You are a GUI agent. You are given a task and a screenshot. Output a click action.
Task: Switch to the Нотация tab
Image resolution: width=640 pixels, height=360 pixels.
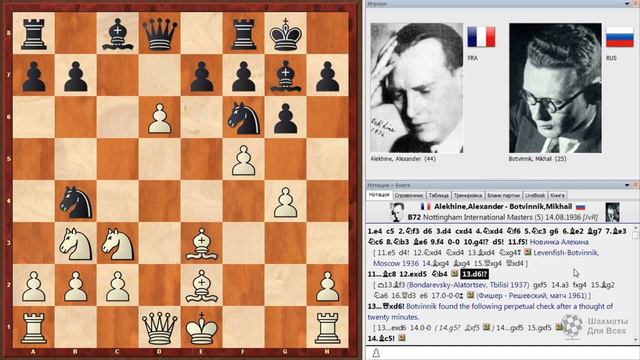379,195
